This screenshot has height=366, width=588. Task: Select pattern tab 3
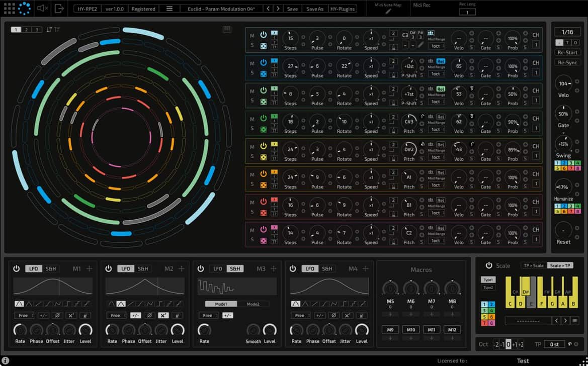(37, 30)
